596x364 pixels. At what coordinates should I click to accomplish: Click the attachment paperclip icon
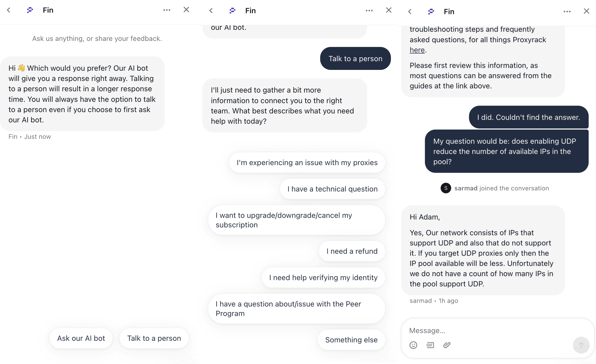pos(447,345)
